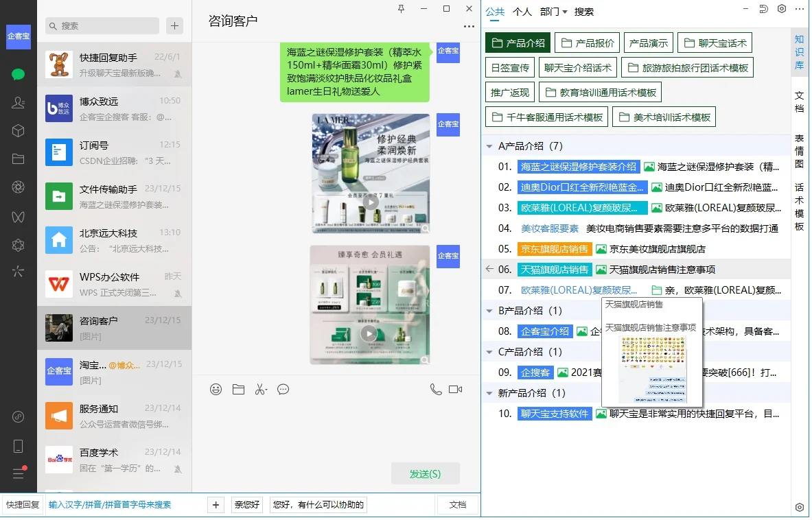
Task: Open the 产品介绍 folder button
Action: 519,43
